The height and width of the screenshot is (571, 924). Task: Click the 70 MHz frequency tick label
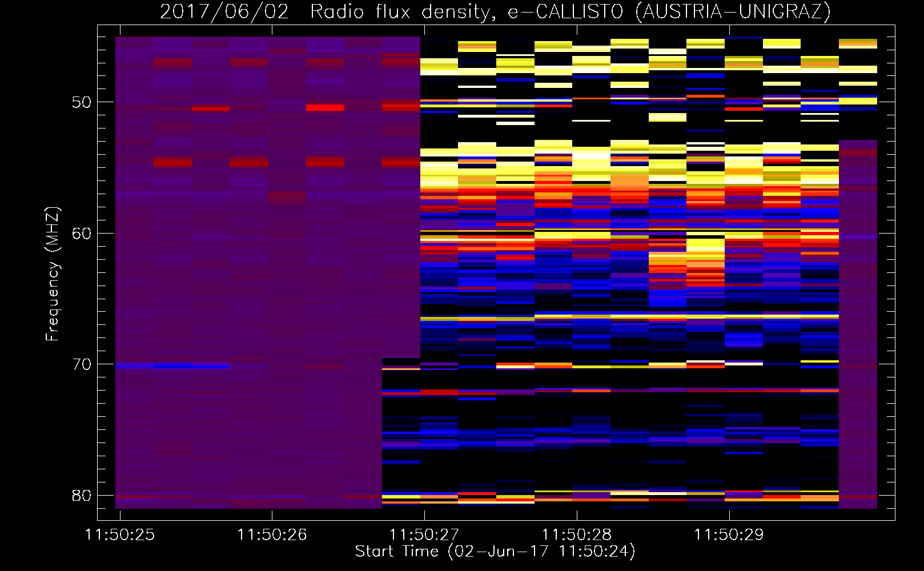point(82,364)
